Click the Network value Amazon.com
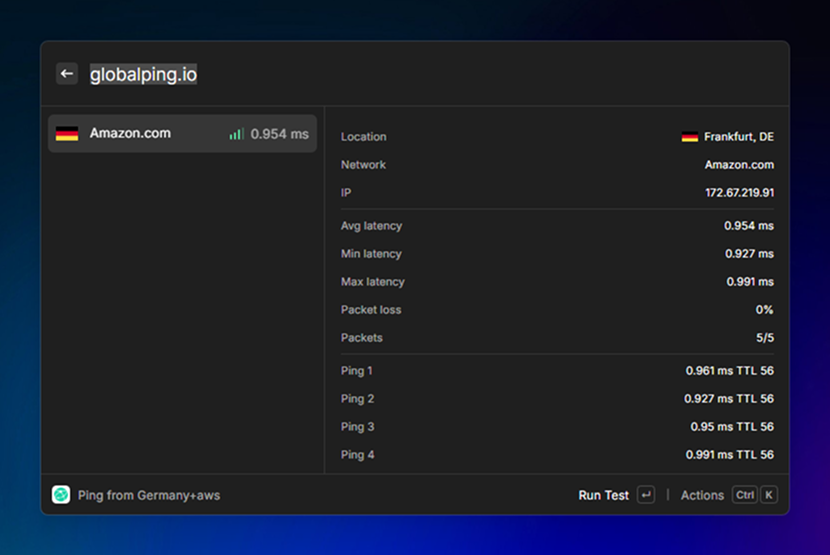The width and height of the screenshot is (830, 555). pyautogui.click(x=739, y=165)
